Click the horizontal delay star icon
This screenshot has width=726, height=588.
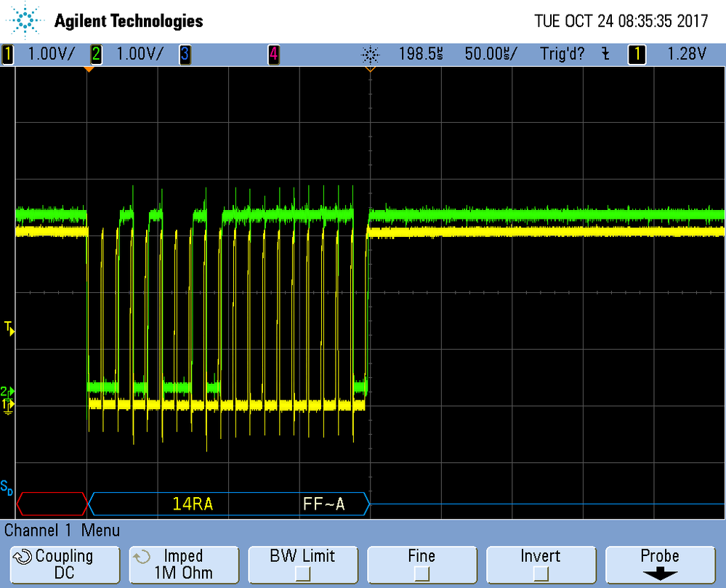371,55
